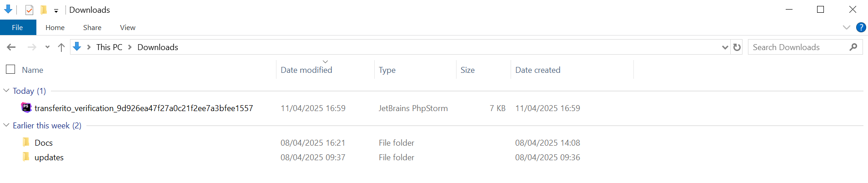Collapse the Today (1) group
868x183 pixels.
click(x=6, y=91)
